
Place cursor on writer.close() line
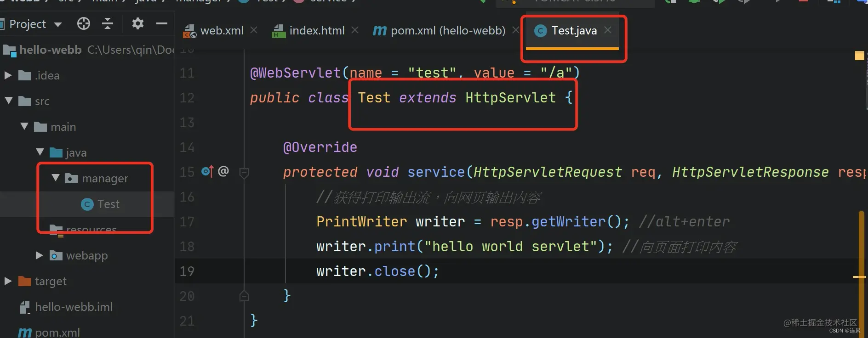[377, 271]
